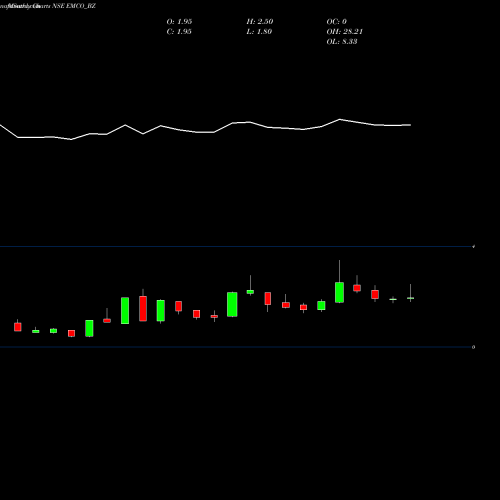The image size is (500, 500).
Task: Click the 'NSE EMCO_BZ' chart title
Action: pos(74,6)
